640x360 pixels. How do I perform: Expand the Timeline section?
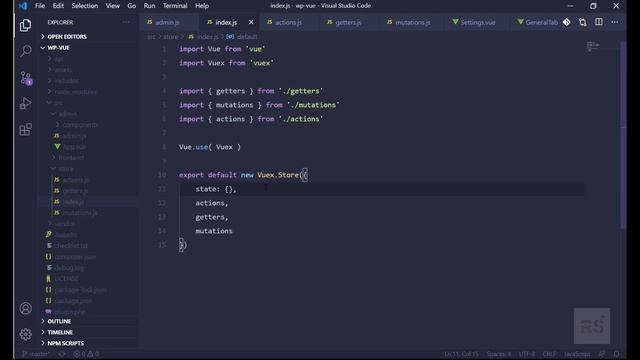pos(60,333)
